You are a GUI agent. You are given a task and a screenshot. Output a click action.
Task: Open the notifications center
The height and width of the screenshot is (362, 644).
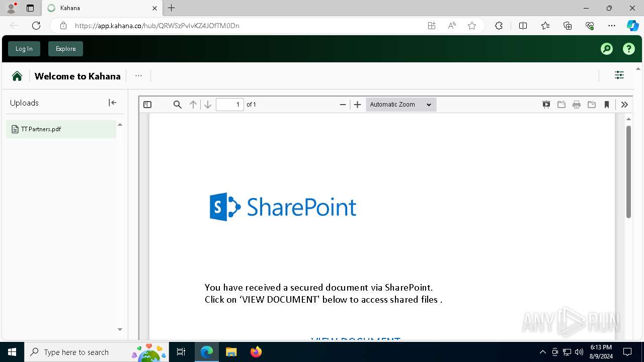627,352
